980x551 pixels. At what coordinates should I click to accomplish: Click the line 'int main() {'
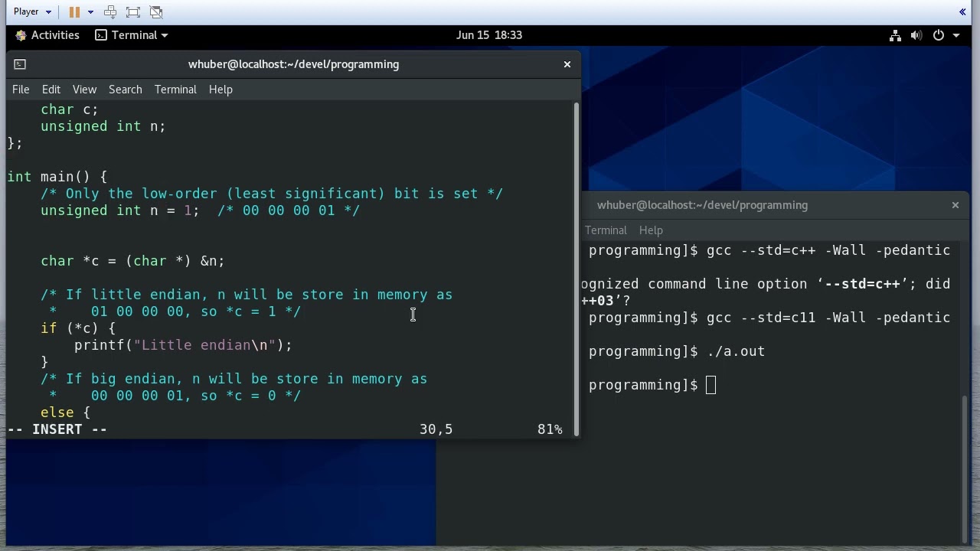click(x=57, y=177)
